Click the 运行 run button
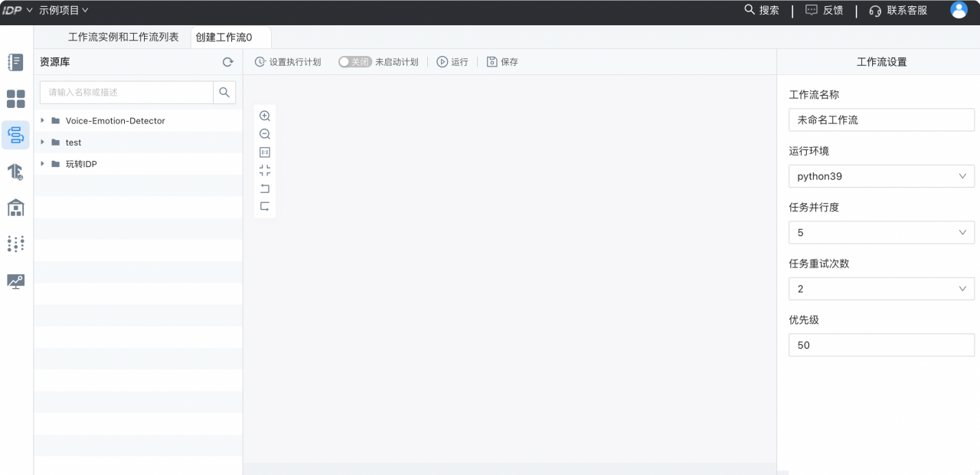 [x=452, y=62]
